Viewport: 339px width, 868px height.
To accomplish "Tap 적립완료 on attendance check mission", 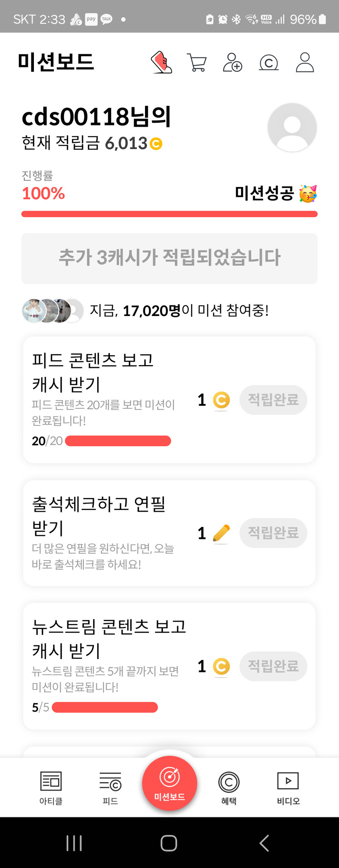I will (x=273, y=533).
